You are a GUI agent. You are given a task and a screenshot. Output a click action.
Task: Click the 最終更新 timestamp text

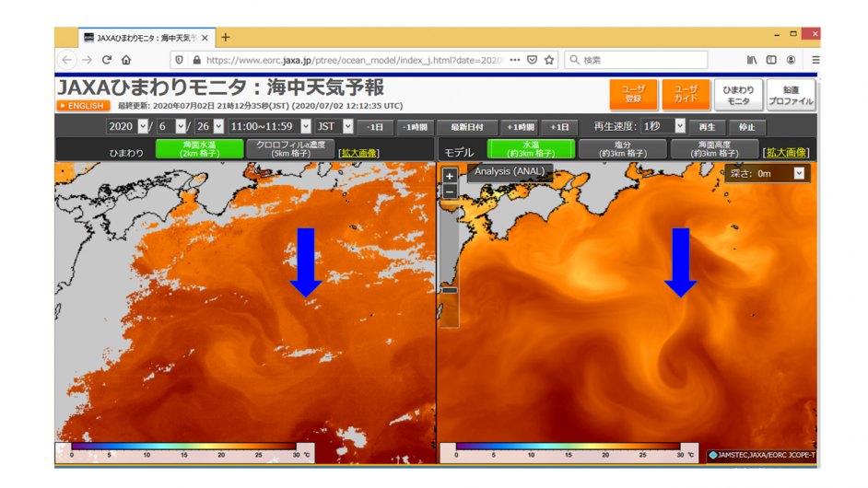pos(260,106)
